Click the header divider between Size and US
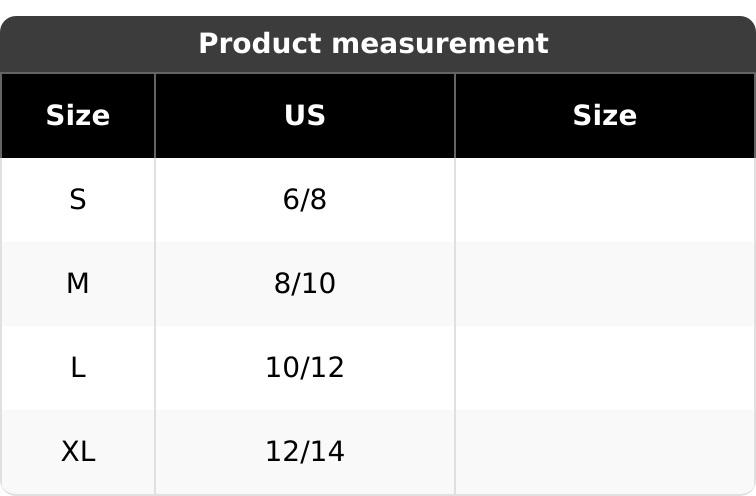756x496 pixels. 155,116
